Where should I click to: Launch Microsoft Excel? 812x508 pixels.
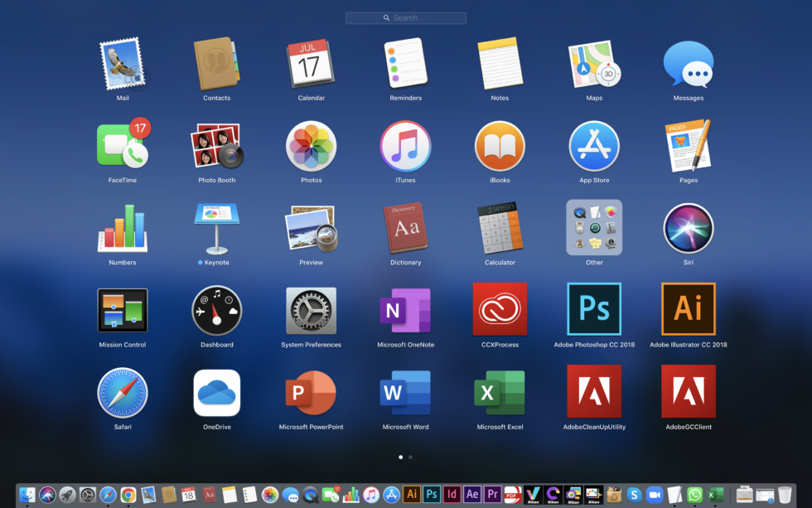point(500,390)
